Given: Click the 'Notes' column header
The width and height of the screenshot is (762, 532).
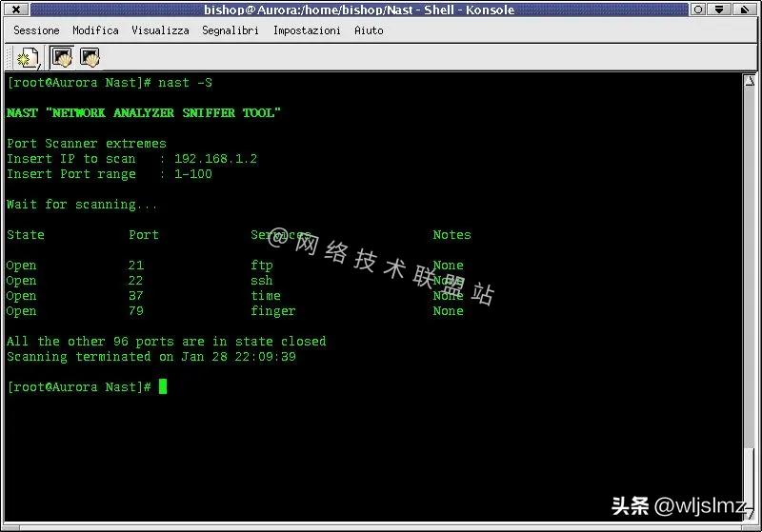Looking at the screenshot, I should click(x=451, y=235).
